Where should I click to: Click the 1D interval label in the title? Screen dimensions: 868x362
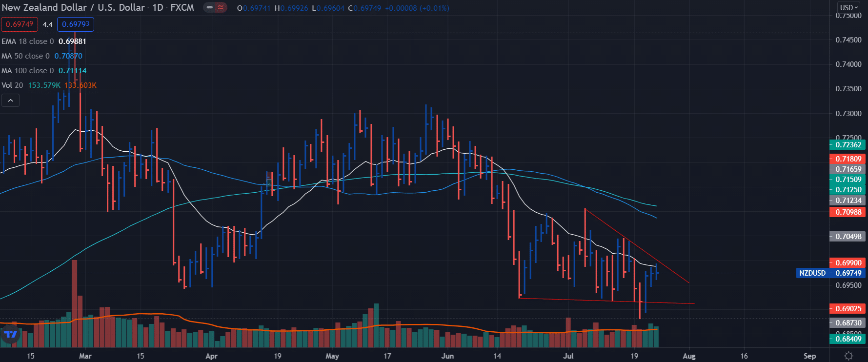158,7
